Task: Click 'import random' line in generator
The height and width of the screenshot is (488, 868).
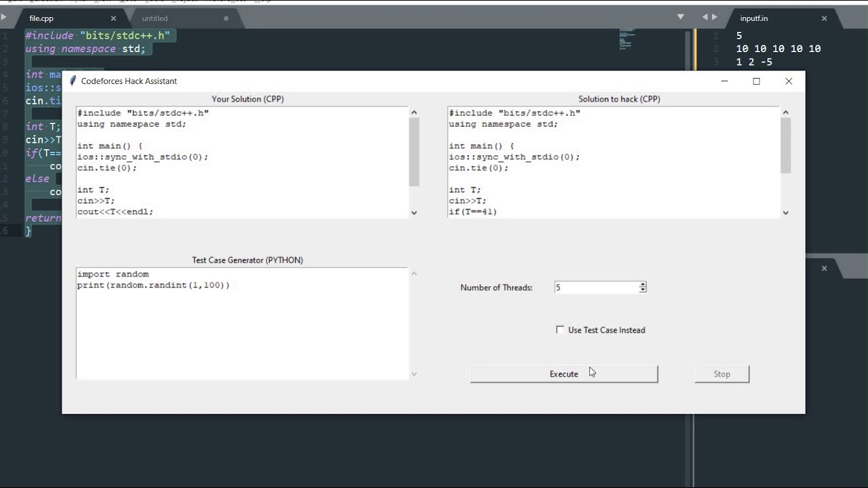Action: coord(113,274)
